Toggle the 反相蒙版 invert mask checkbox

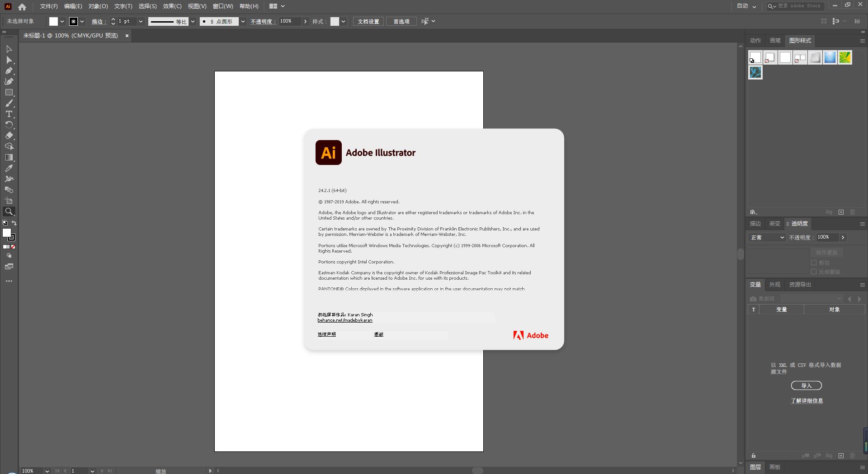814,272
